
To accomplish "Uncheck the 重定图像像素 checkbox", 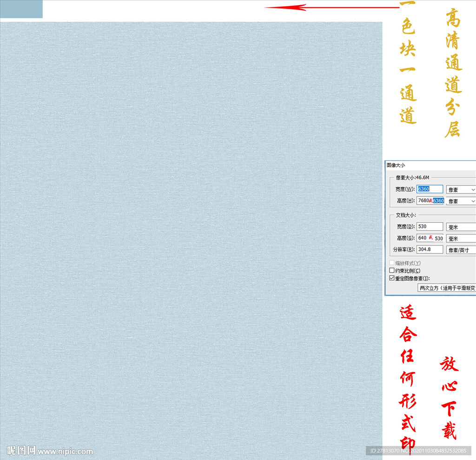I will (392, 278).
